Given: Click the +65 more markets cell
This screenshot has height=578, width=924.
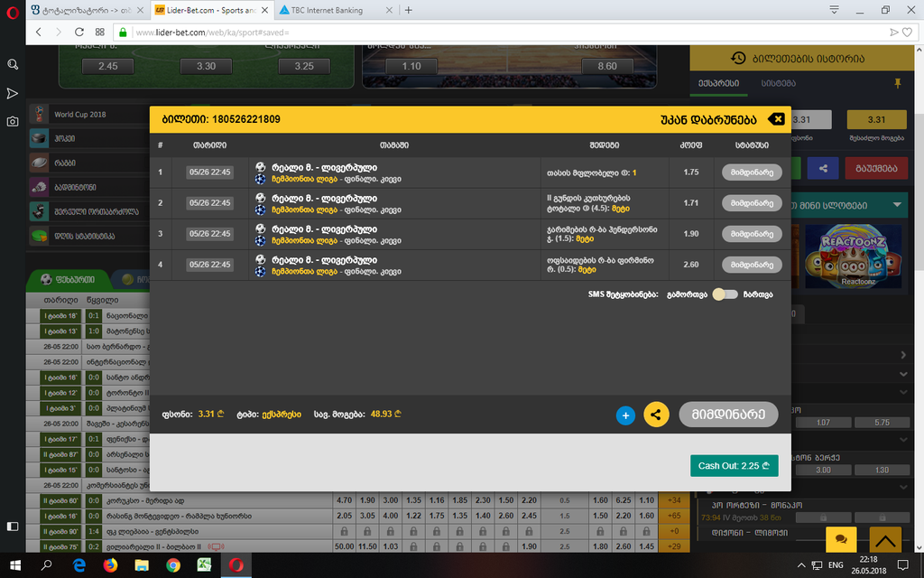Looking at the screenshot, I should coord(674,516).
